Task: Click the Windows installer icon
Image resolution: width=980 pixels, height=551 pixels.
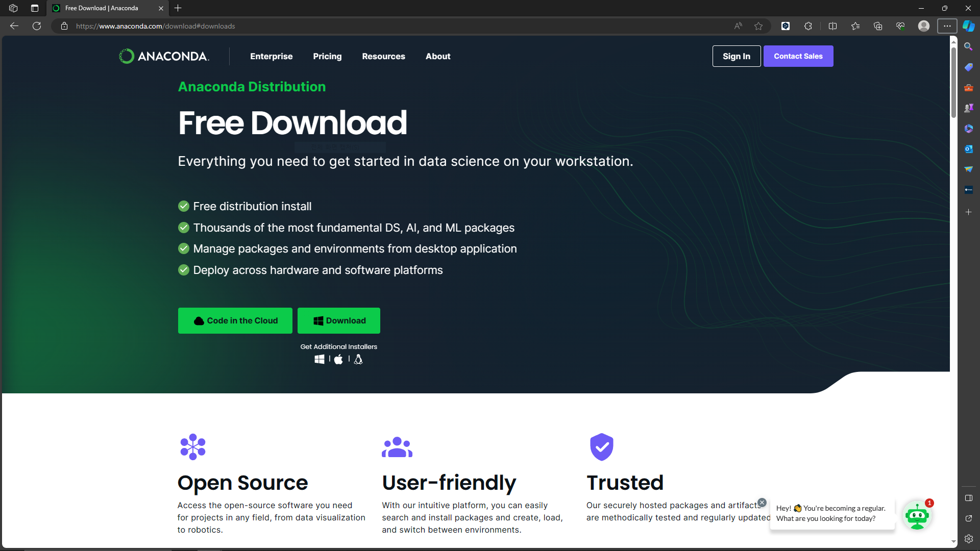Action: [x=320, y=359]
